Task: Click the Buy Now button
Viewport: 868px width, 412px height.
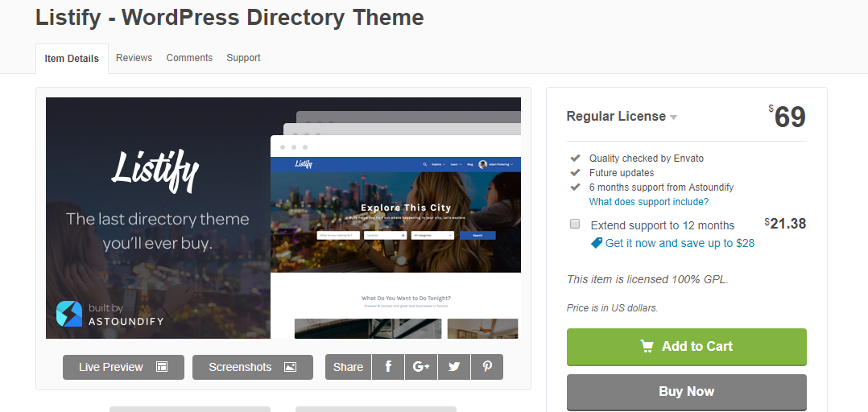Action: [x=686, y=392]
